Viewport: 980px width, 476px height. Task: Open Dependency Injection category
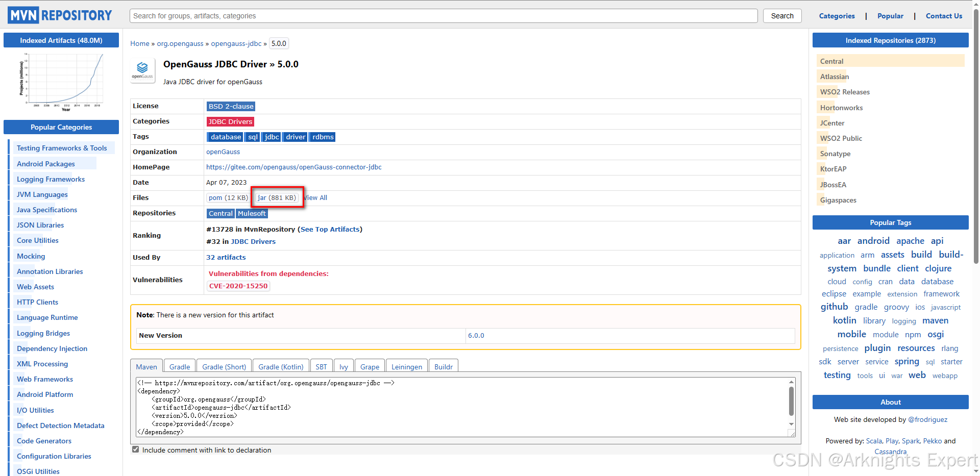52,348
